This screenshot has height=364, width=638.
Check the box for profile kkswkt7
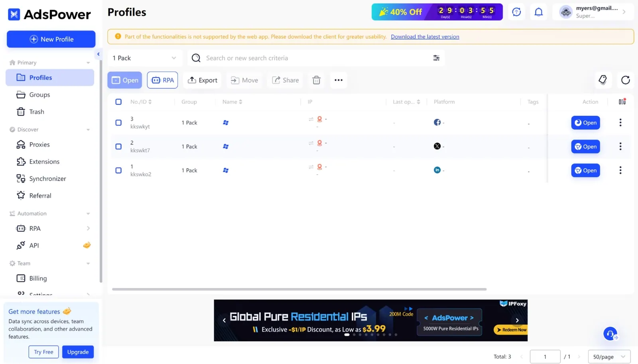point(118,146)
